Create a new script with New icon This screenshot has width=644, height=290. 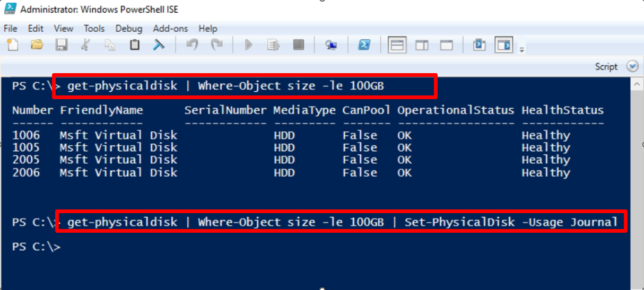tap(12, 45)
